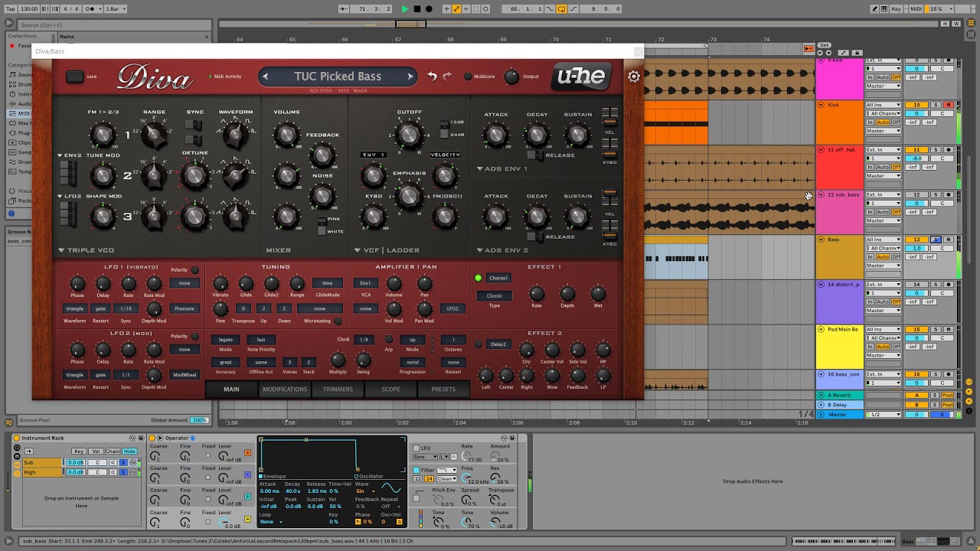Click the arrangement Record button
The width and height of the screenshot is (980, 551).
429,9
